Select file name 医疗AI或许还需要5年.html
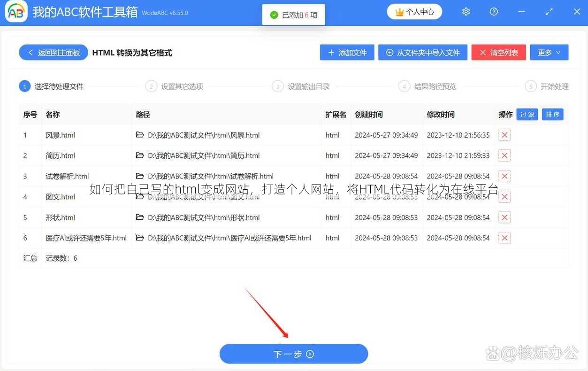This screenshot has height=371, width=588. click(86, 238)
